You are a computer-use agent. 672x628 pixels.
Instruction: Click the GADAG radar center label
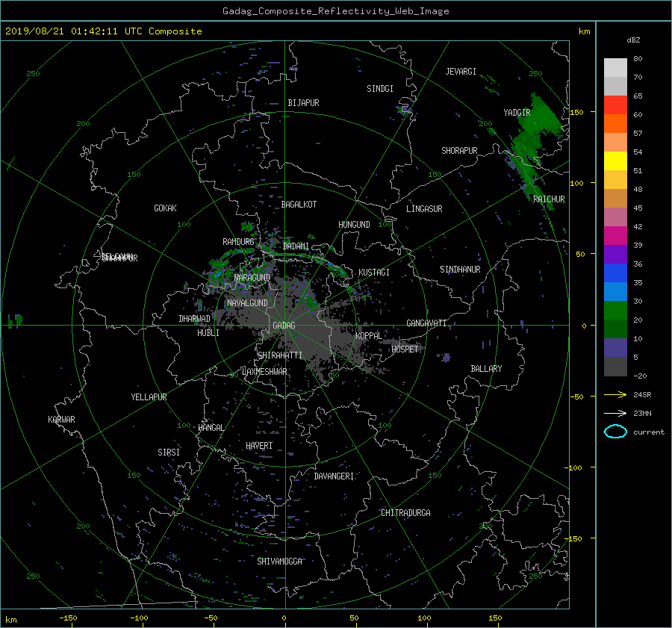[x=284, y=326]
